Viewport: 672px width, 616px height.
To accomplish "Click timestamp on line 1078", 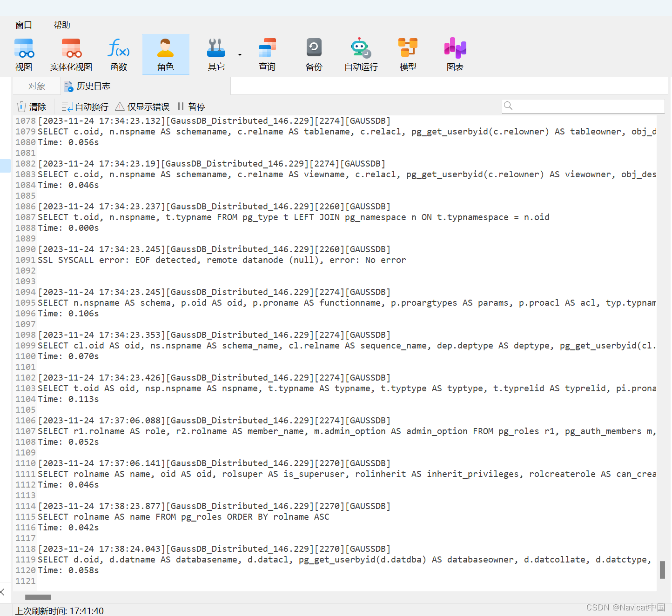I will tap(102, 121).
